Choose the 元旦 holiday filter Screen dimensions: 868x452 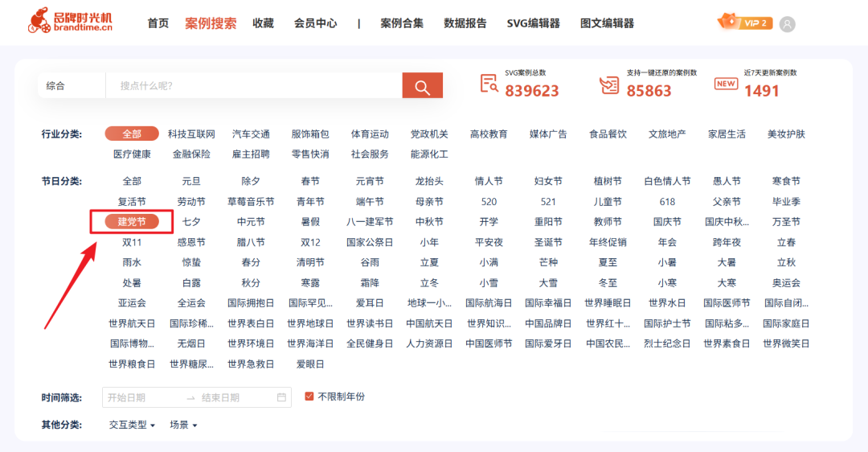[x=191, y=181]
